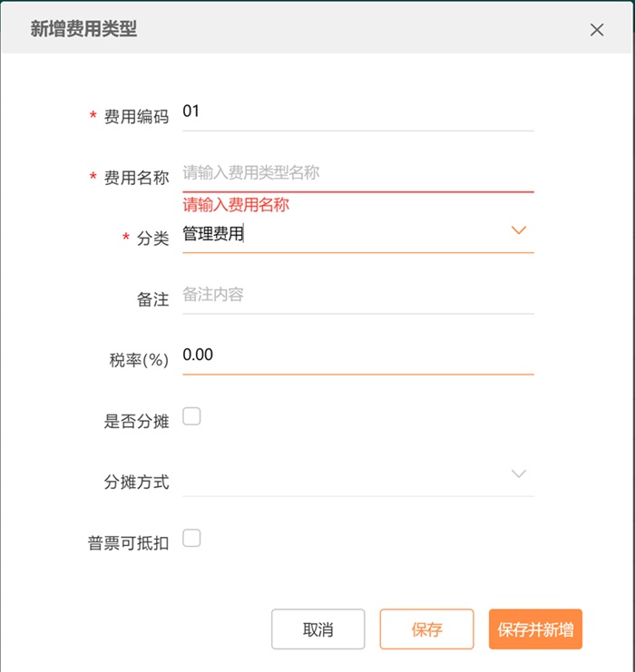Tick the 普票可抵扣 checkbox
635x672 pixels.
[x=191, y=539]
